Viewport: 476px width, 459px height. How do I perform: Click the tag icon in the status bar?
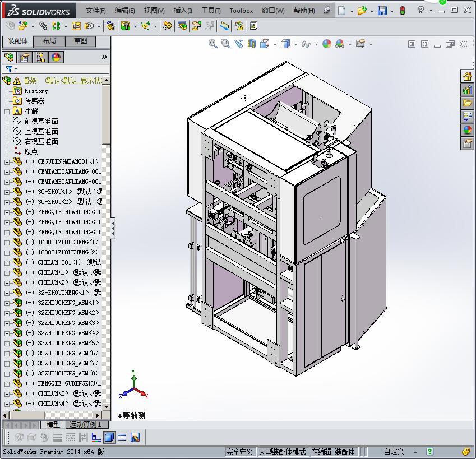coord(466,452)
